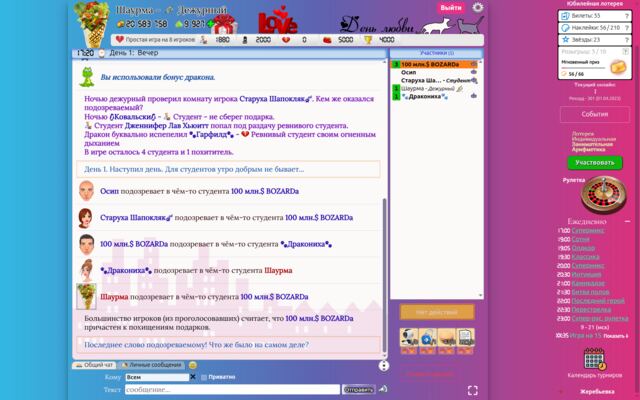The width and height of the screenshot is (640, 400).
Task: Open the 21:00 Каннибалы tournament link
Action: 588,283
